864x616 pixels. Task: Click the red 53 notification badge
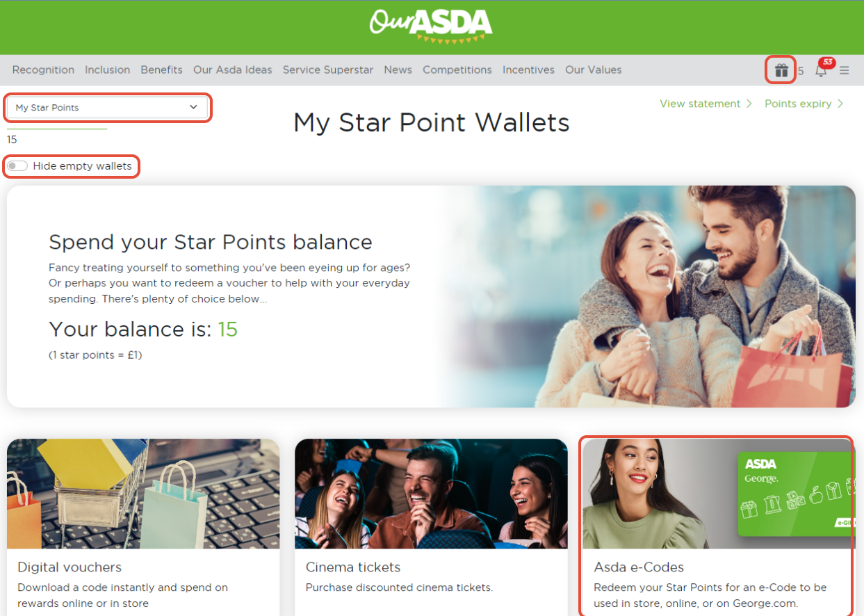827,62
